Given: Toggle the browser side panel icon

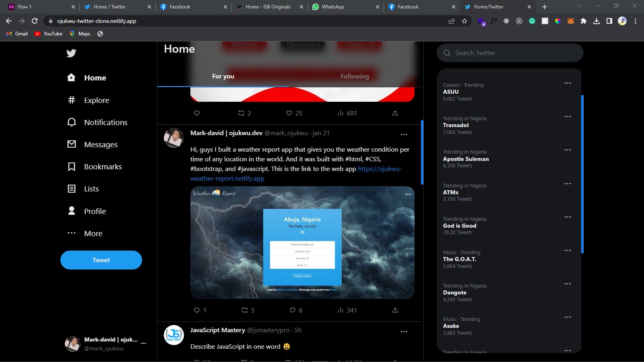Looking at the screenshot, I should coord(609,21).
